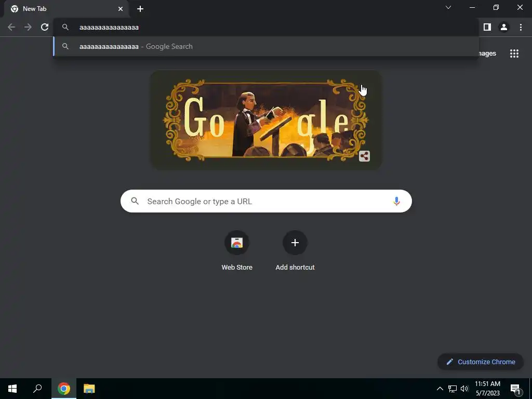Open the volume tray icon
Image resolution: width=532 pixels, height=399 pixels.
[464, 389]
